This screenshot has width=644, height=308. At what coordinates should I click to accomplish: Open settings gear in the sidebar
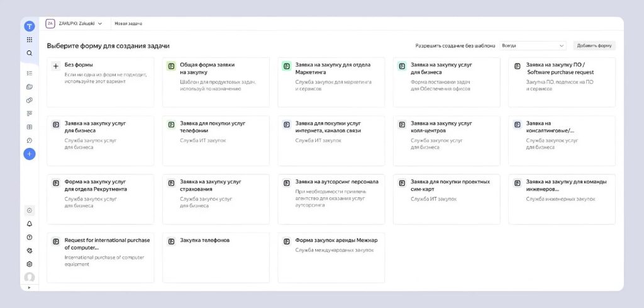30,264
